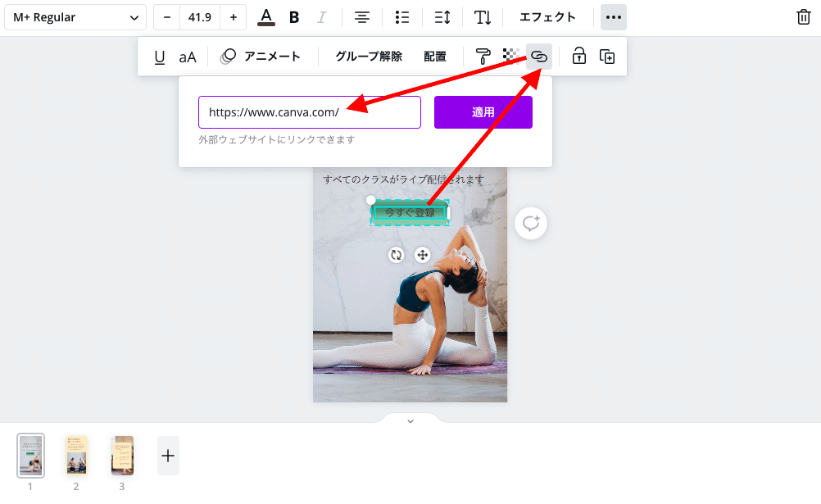The height and width of the screenshot is (504, 821).
Task: Click the すべてのクラスがライブ配信されます text
Action: (x=404, y=179)
